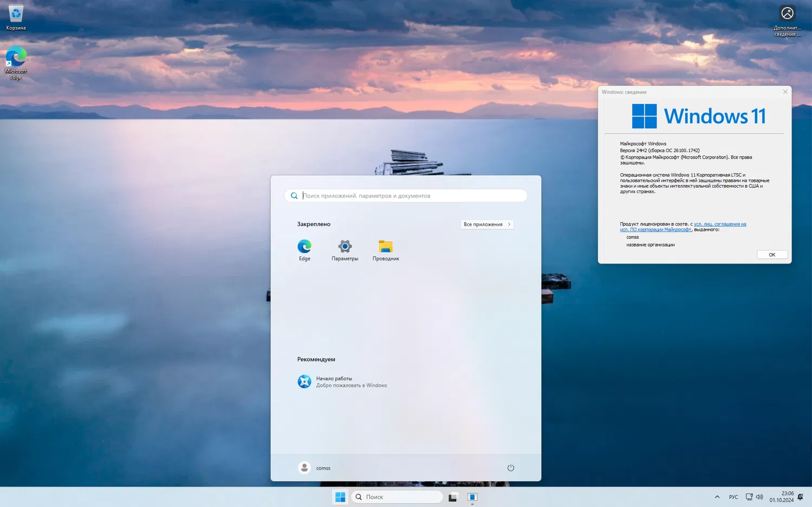Image resolution: width=812 pixels, height=507 pixels.
Task: Click the Закреплено heading in Start menu
Action: click(313, 224)
